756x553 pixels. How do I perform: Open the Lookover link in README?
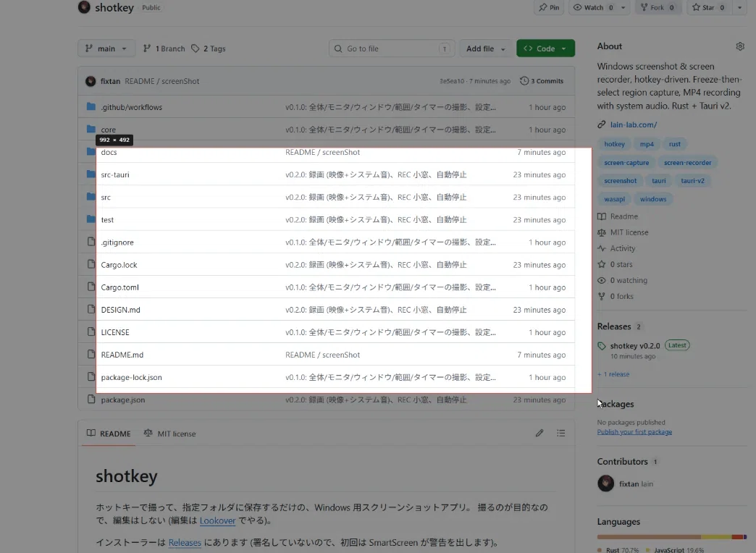click(217, 520)
